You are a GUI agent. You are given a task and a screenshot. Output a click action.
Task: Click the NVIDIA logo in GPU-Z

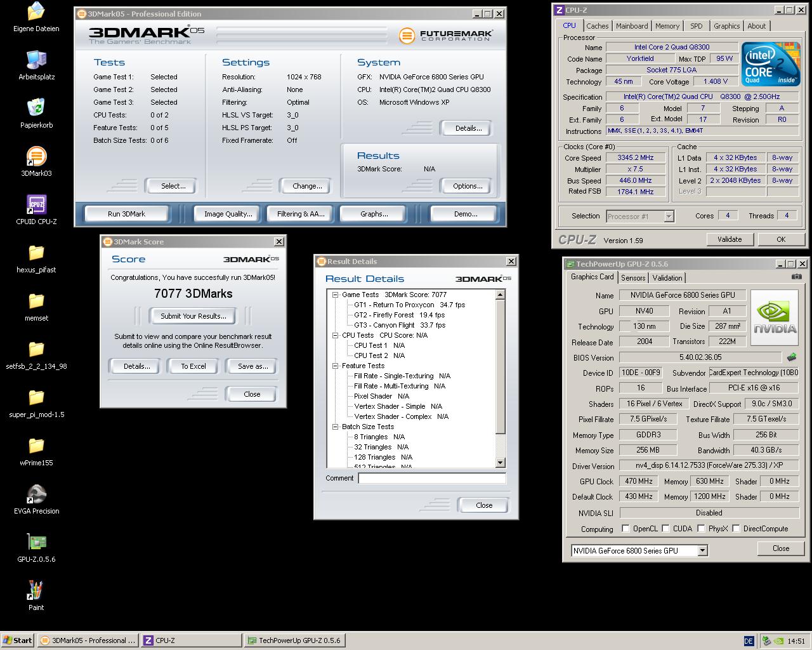775,318
